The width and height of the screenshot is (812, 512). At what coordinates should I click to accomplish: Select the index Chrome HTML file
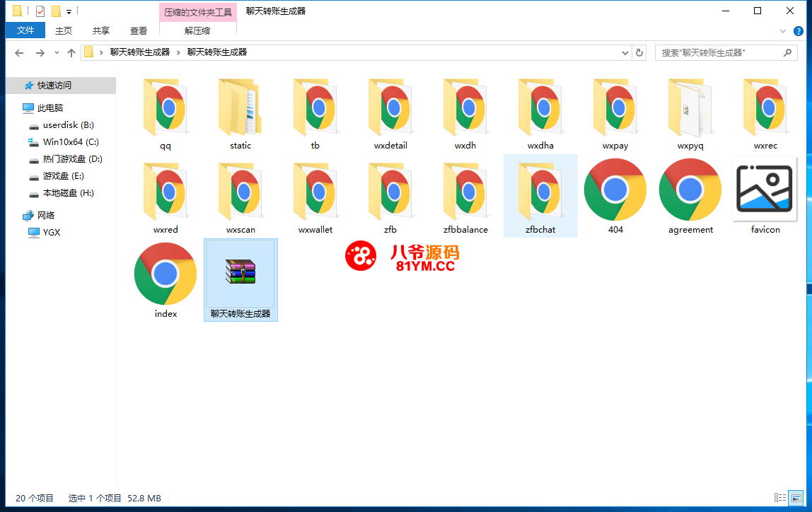[166, 274]
